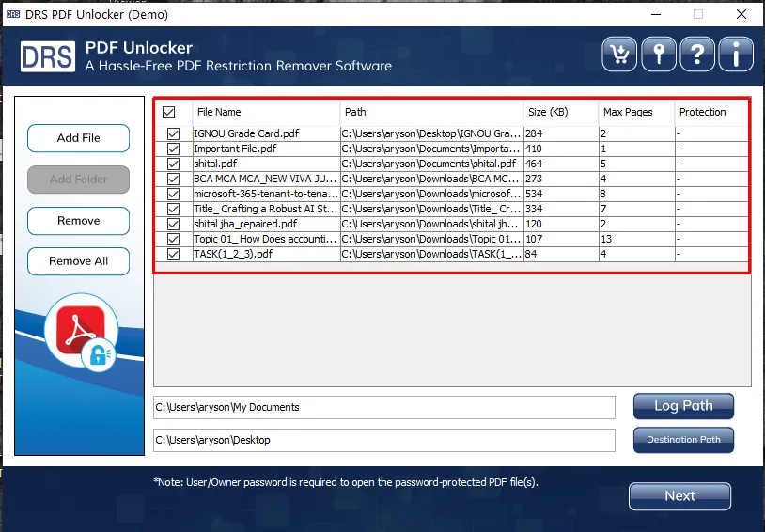Click the Add File button
This screenshot has height=532, width=765.
click(x=79, y=138)
